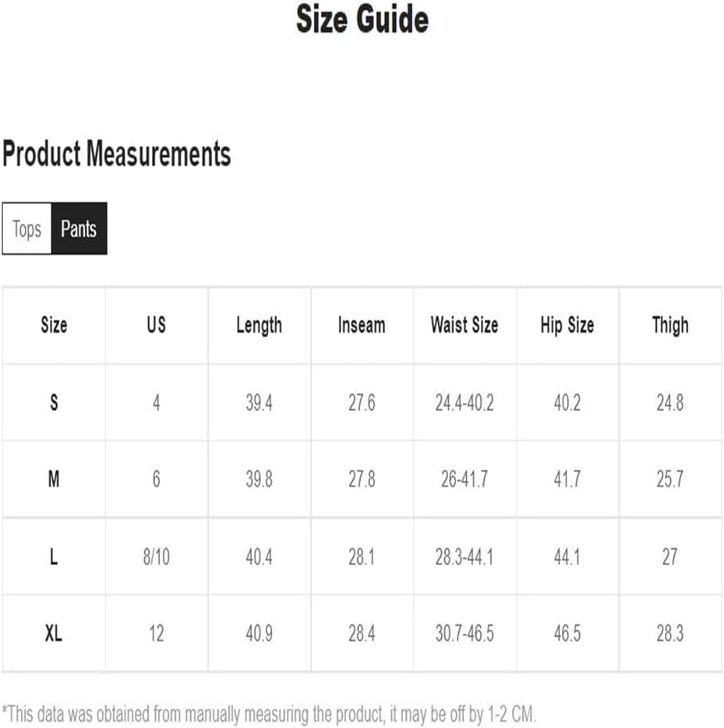The image size is (724, 728).
Task: Select the Pants tab
Action: tap(79, 228)
